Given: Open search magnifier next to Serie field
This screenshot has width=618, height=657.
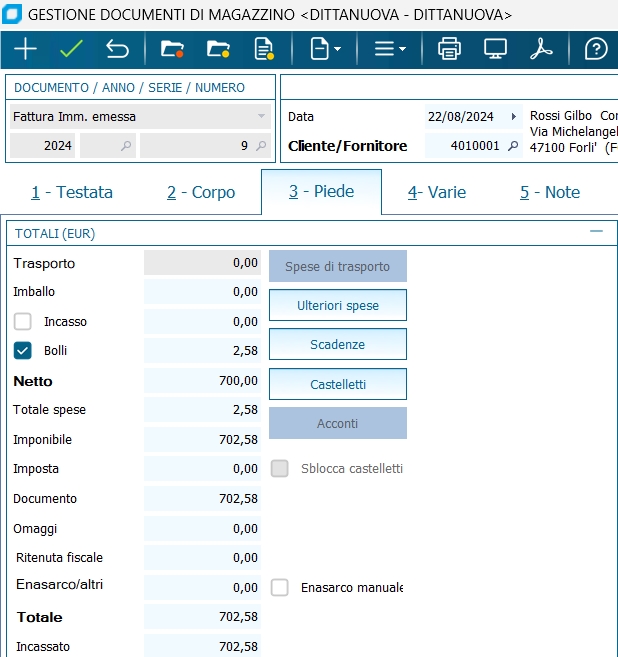Looking at the screenshot, I should (126, 146).
